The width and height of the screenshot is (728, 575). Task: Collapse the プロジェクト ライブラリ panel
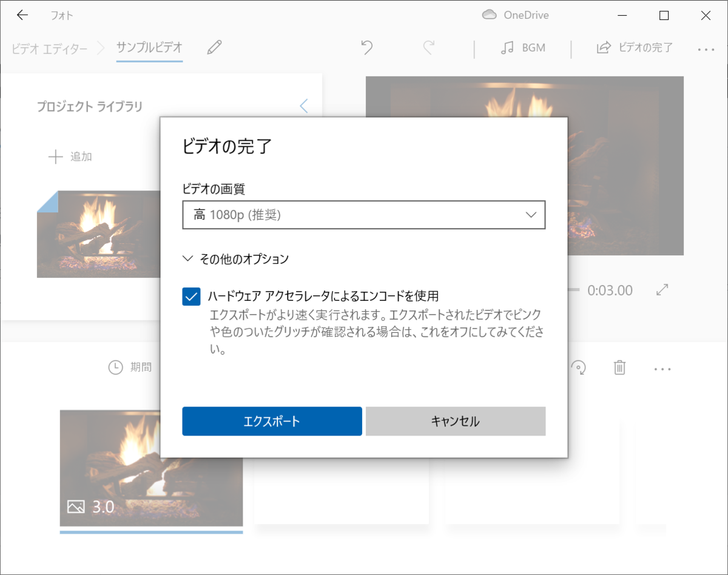[303, 106]
